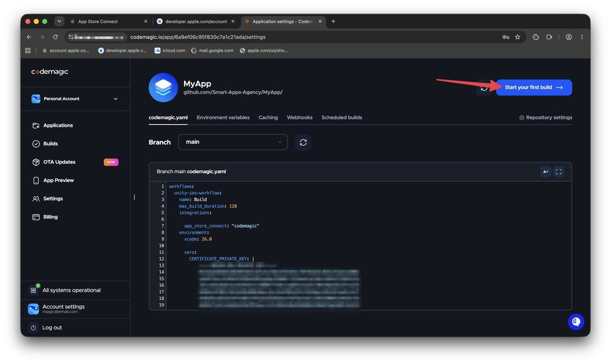Open account.apple.co... bookmark
611x364 pixels.
66,51
